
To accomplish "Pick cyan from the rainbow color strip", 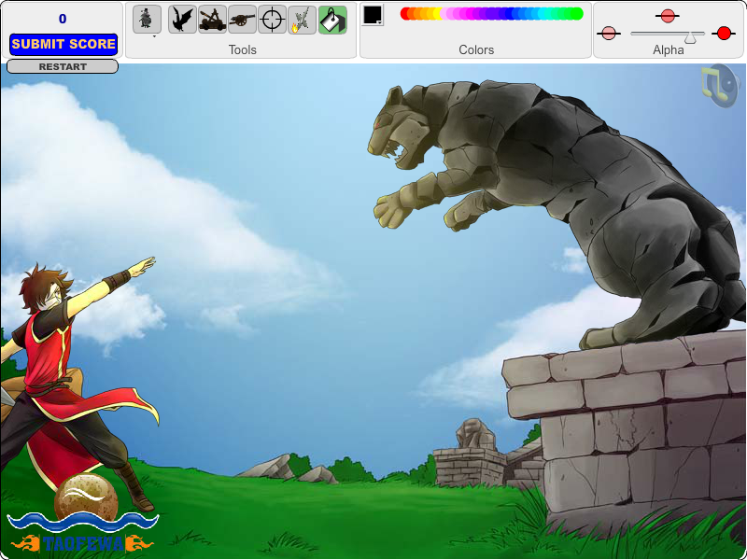I will (548, 13).
